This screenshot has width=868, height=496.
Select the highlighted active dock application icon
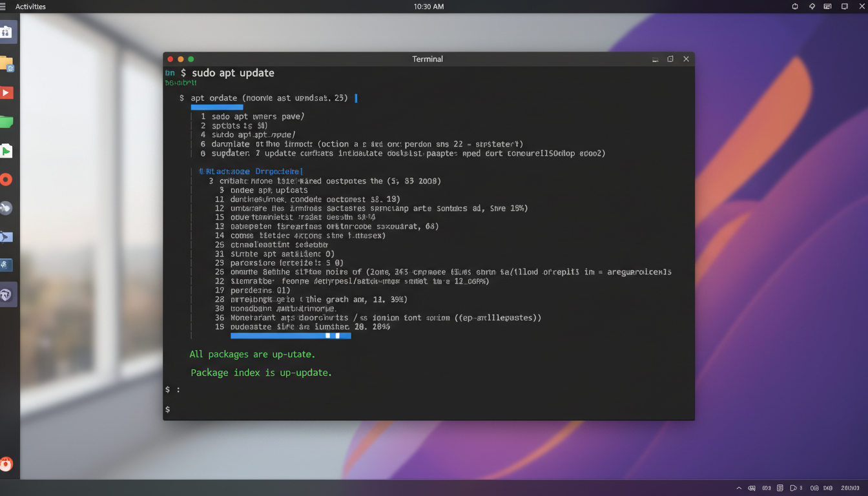point(7,294)
